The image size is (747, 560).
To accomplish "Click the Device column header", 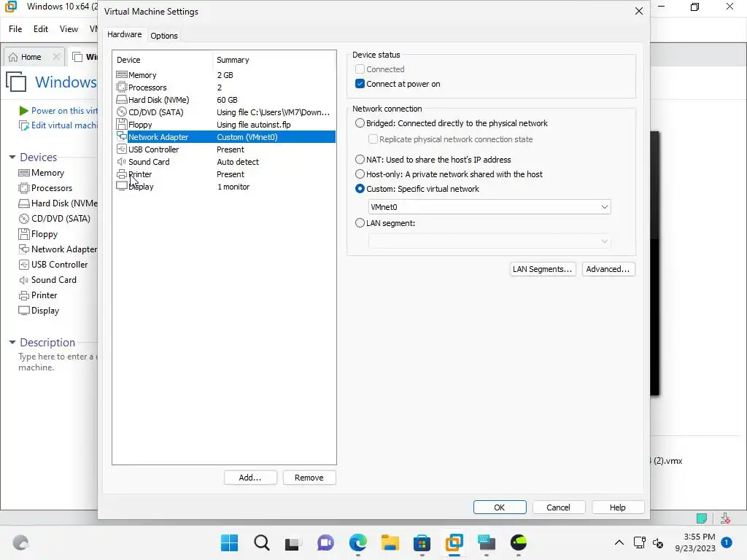I will (x=128, y=60).
